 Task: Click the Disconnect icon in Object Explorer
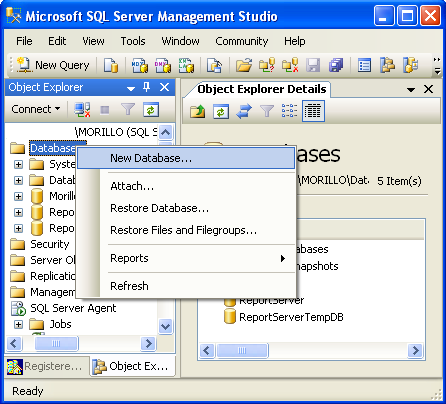coord(82,109)
